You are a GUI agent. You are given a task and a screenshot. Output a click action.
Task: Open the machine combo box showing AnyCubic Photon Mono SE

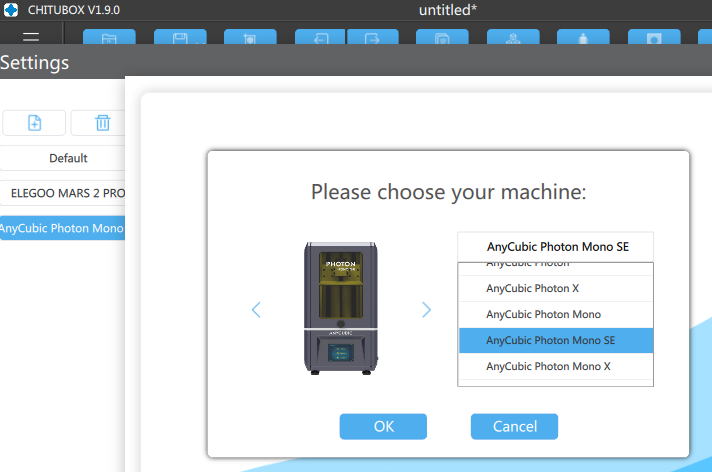pos(555,247)
